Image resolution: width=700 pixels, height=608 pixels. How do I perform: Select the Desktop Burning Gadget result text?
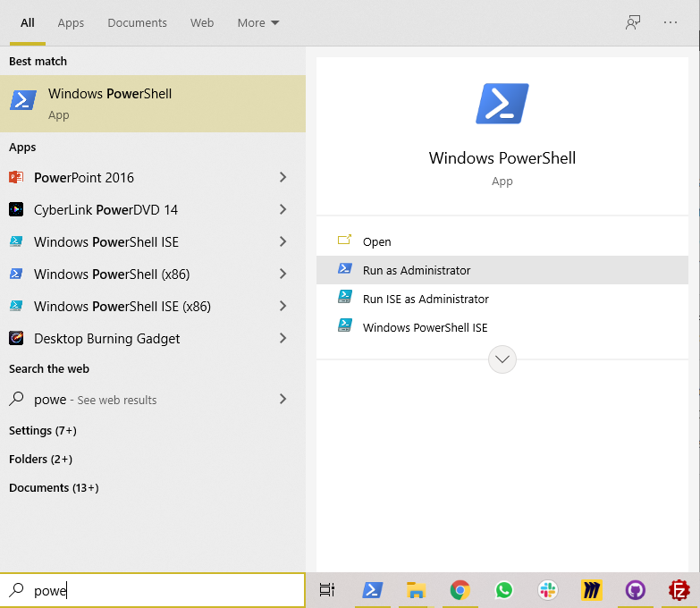[106, 339]
